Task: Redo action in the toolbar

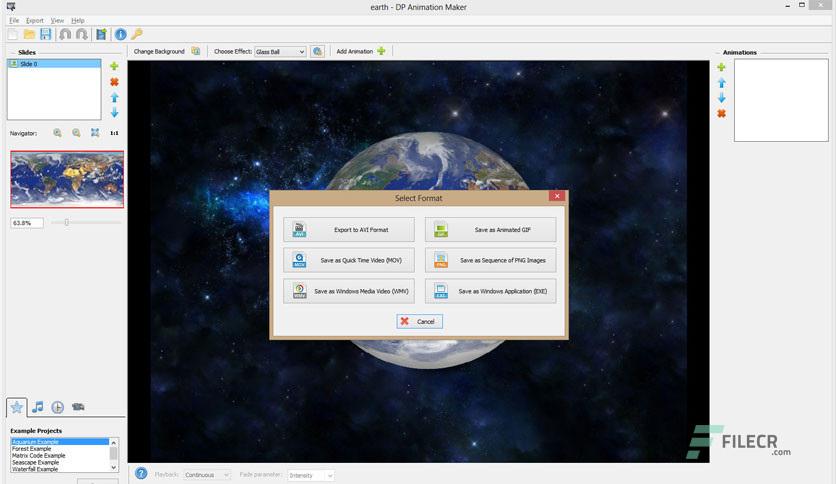Action: [x=82, y=35]
